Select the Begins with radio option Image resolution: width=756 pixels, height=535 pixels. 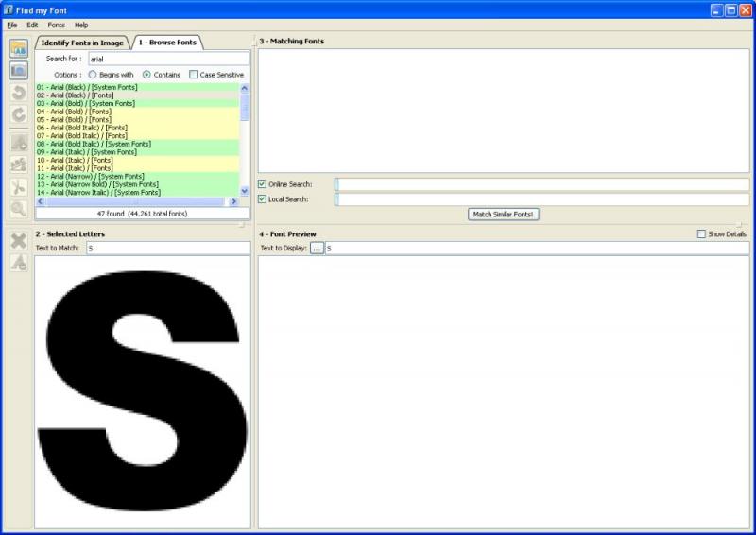[93, 75]
